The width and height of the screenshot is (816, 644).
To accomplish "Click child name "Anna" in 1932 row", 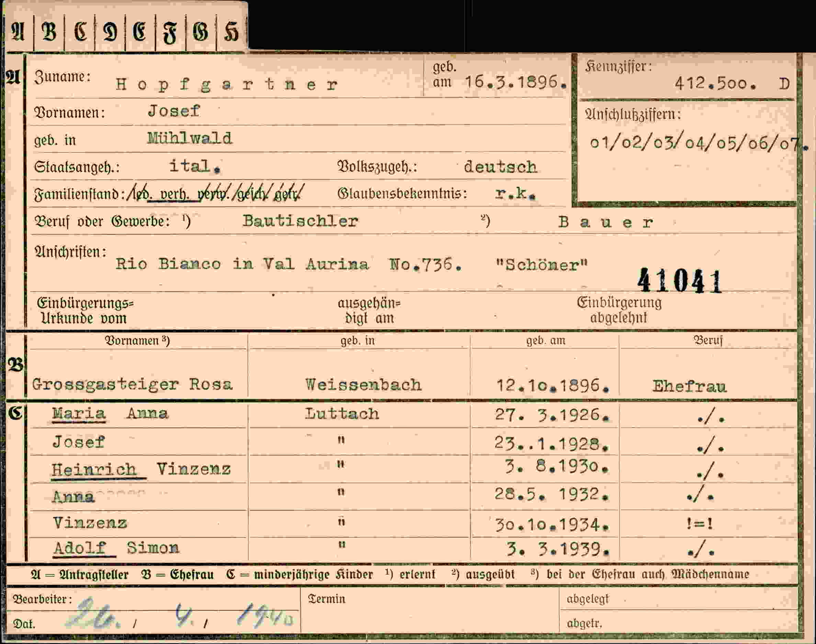I will [73, 497].
